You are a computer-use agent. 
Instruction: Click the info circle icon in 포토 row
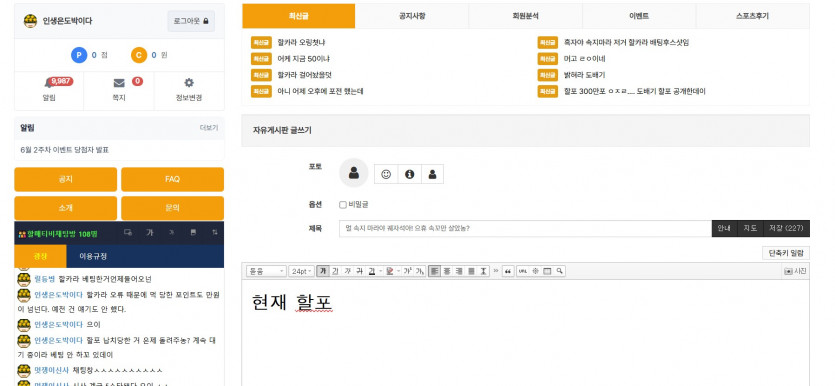tap(410, 174)
